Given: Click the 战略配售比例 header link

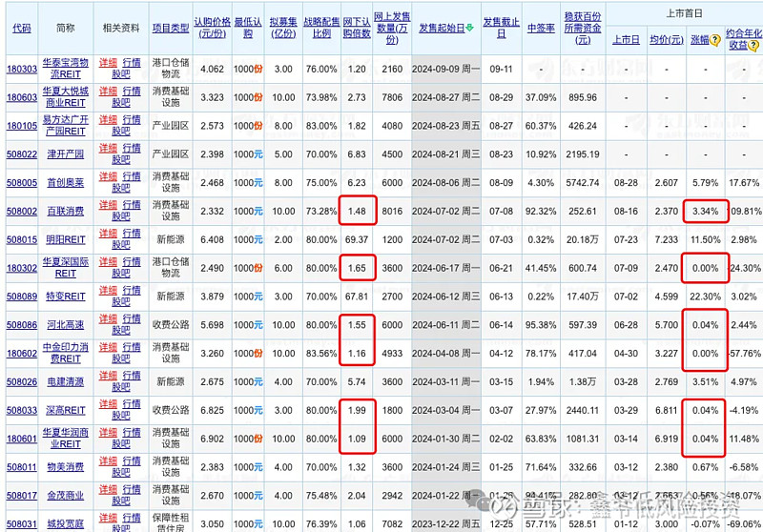Looking at the screenshot, I should [321, 28].
